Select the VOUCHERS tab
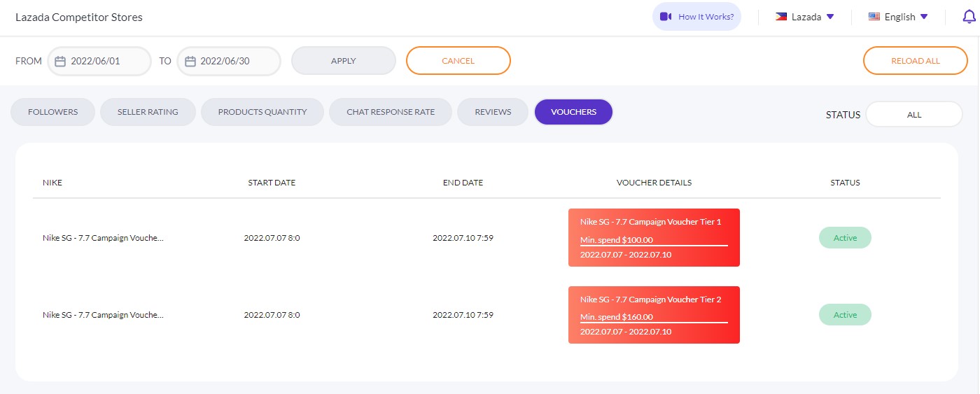 (574, 112)
